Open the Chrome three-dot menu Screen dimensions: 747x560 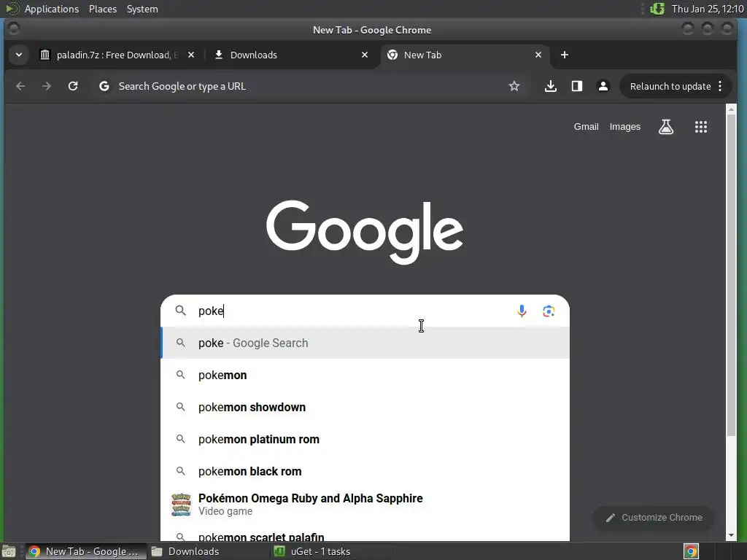[x=720, y=86]
